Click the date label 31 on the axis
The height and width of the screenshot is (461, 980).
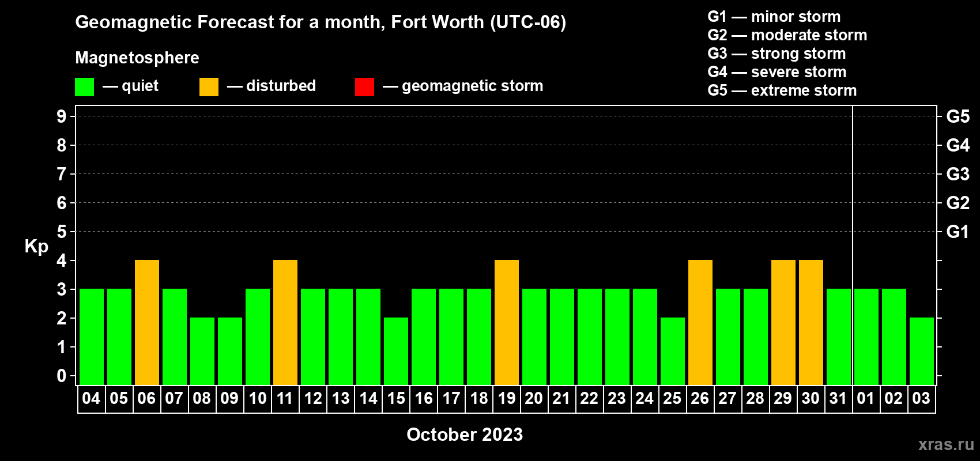[x=838, y=398]
